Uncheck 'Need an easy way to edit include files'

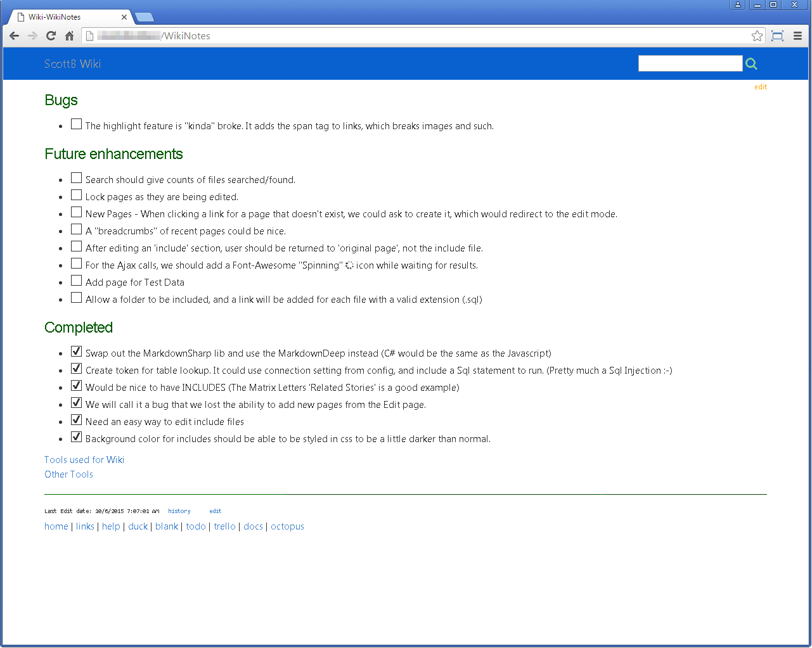click(x=76, y=420)
